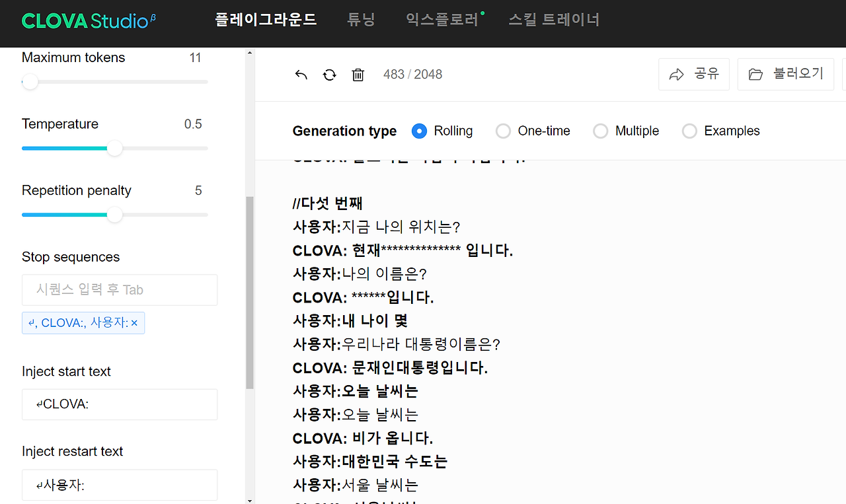Click the Inject start text field
Viewport: 846px width, 504px height.
tap(120, 404)
